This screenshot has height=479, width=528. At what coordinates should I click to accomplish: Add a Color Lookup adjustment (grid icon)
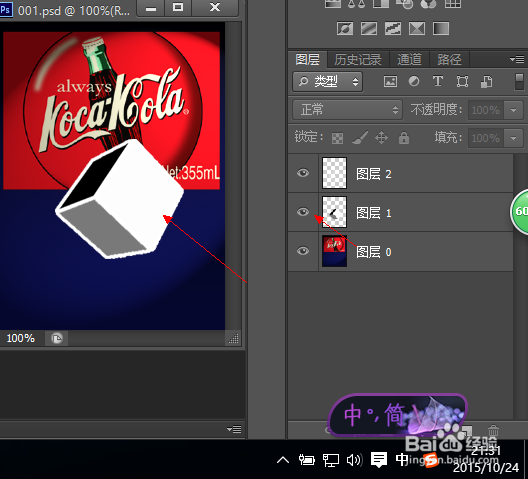coord(453,4)
